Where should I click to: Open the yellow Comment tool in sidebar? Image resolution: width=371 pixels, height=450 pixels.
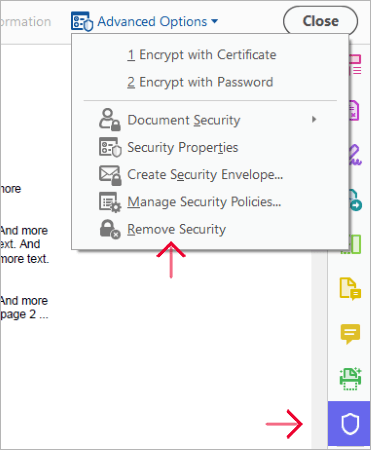350,333
